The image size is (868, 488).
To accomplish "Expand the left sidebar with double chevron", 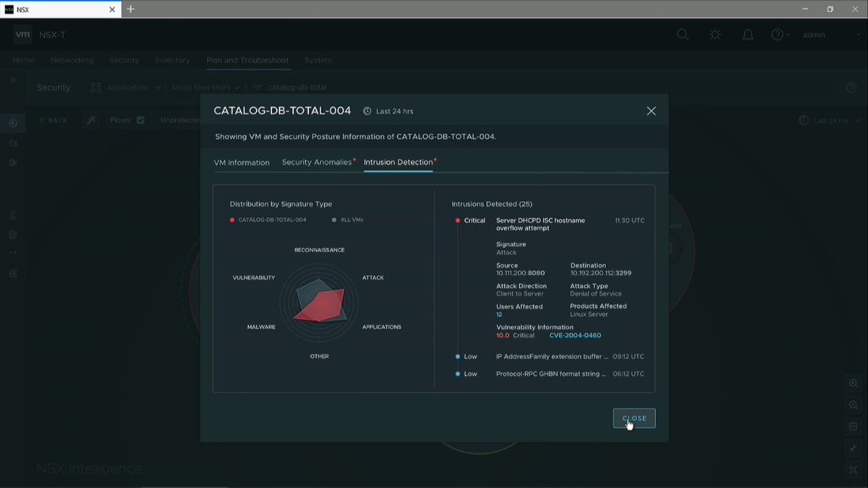I will pos(12,80).
